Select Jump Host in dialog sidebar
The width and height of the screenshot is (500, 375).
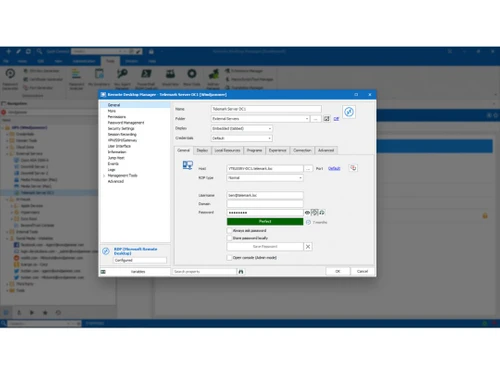[x=116, y=158]
